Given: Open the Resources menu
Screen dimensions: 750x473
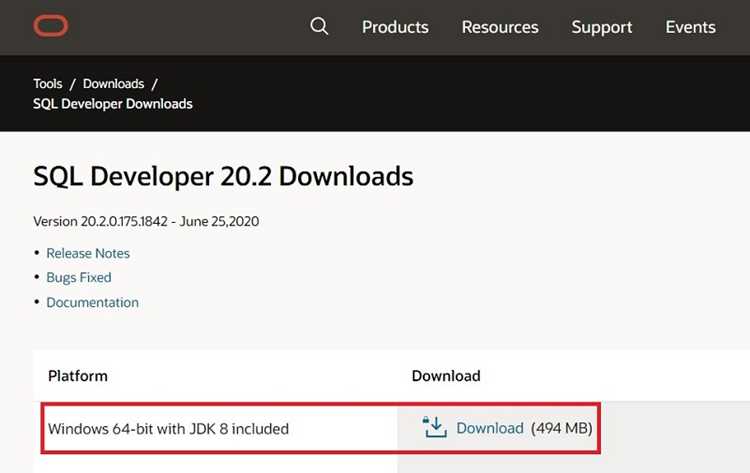Looking at the screenshot, I should pos(500,27).
